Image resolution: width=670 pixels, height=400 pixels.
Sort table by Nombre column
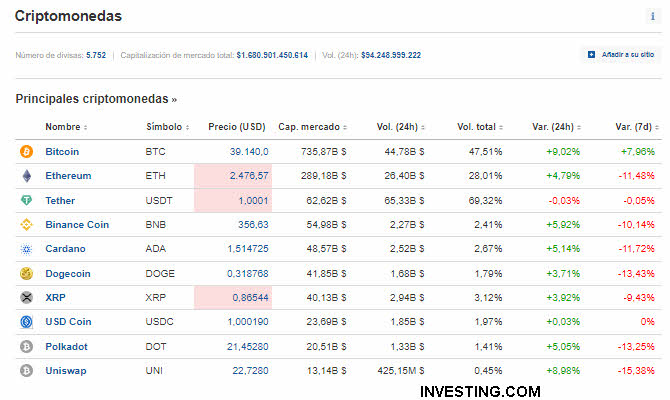click(x=65, y=127)
